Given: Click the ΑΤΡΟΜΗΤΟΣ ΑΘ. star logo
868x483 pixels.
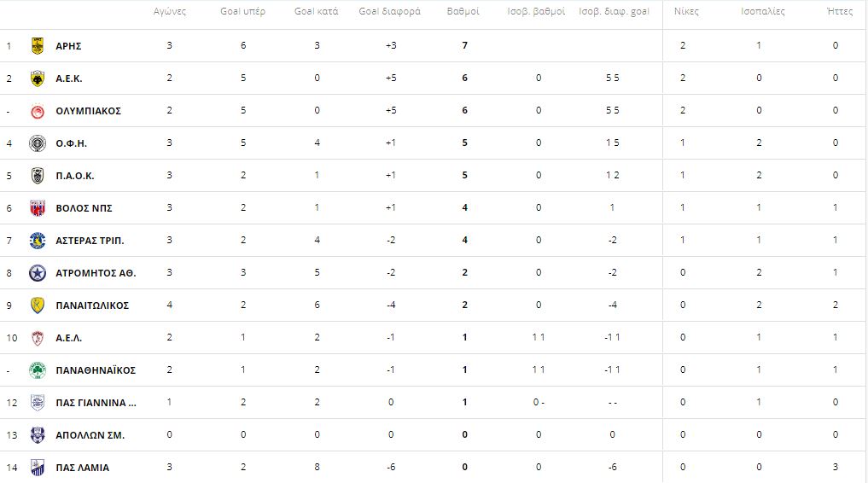Looking at the screenshot, I should (37, 273).
